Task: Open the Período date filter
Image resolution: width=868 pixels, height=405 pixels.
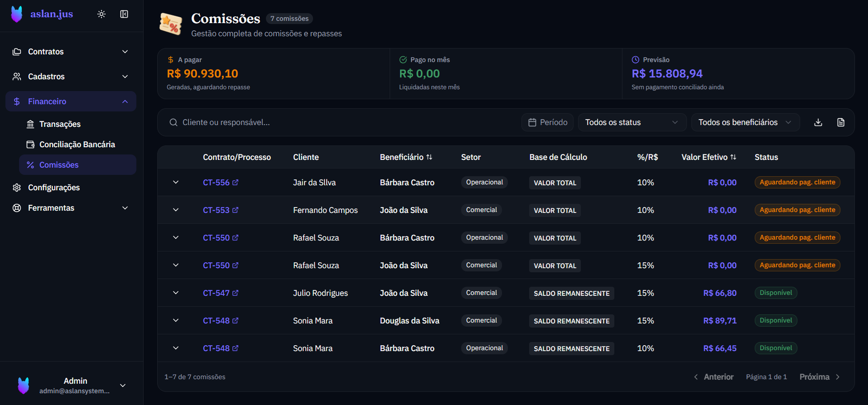Action: pyautogui.click(x=548, y=122)
